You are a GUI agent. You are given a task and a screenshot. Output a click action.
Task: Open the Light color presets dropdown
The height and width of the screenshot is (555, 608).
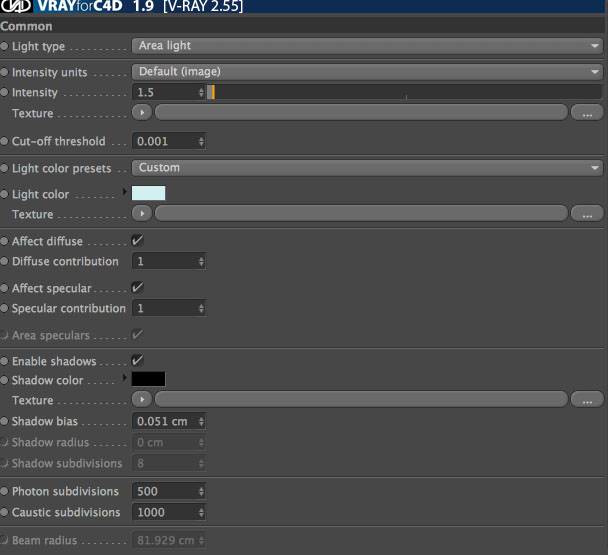coord(367,168)
